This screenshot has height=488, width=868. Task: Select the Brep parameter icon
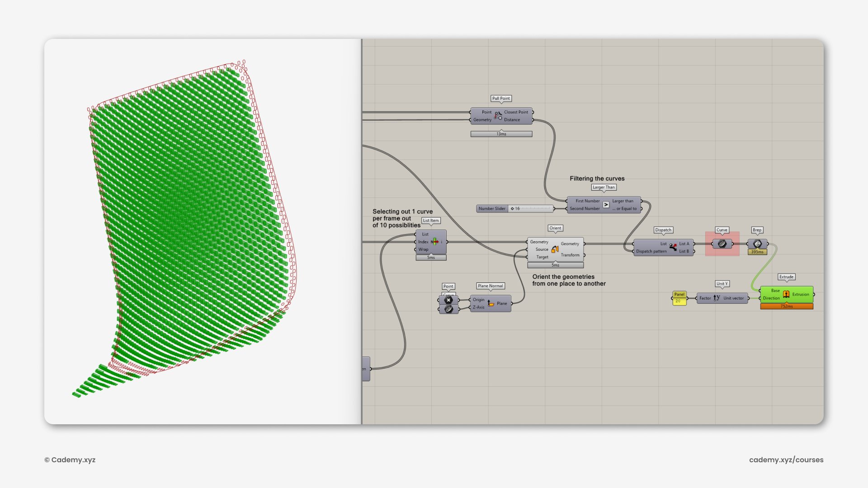[x=757, y=244]
